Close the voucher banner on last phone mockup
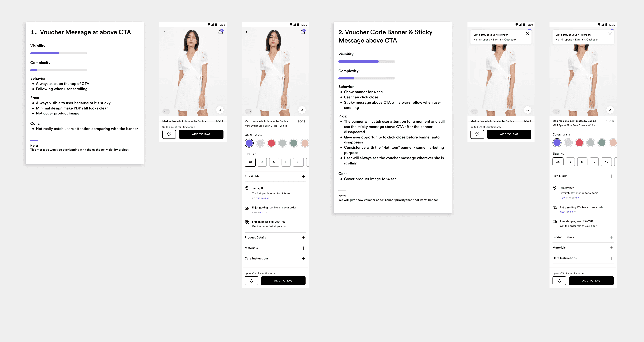 tap(610, 34)
